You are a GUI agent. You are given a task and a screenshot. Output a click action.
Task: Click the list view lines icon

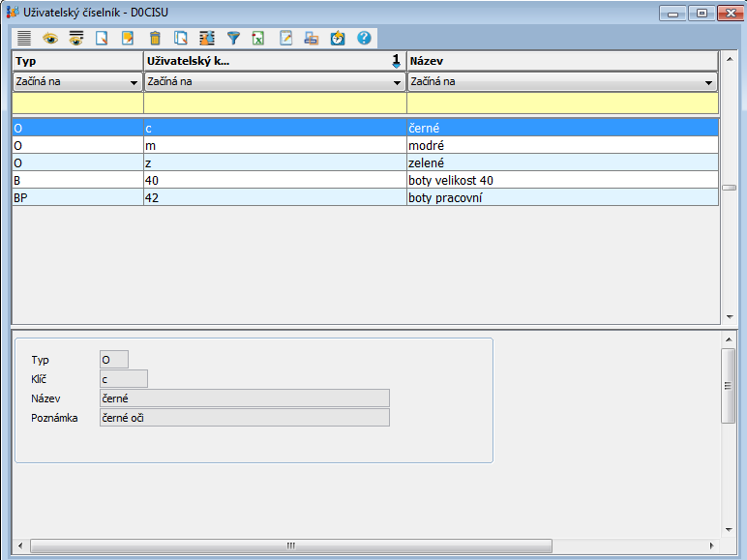pos(24,39)
